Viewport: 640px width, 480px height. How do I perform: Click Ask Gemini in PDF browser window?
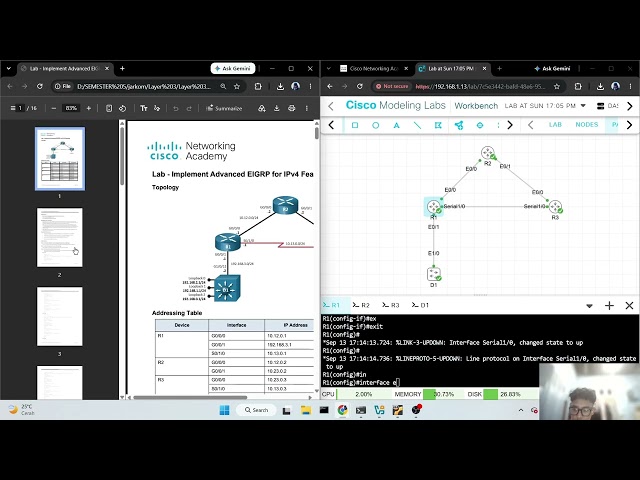coord(233,69)
